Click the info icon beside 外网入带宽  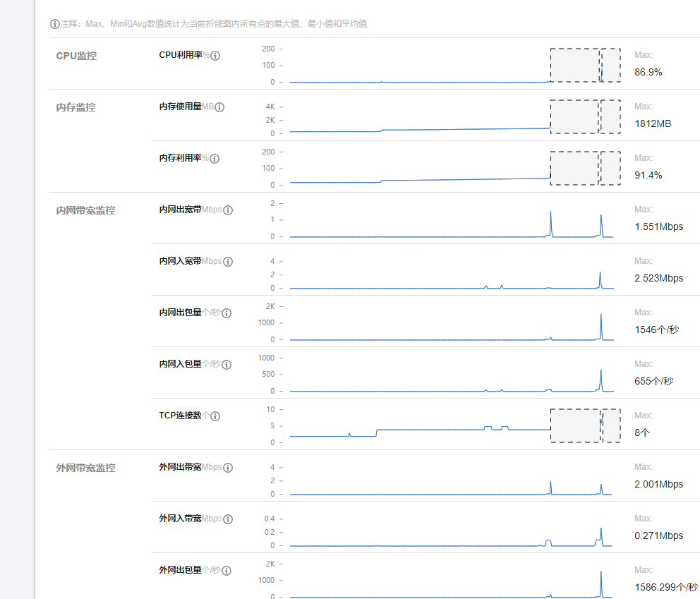(228, 519)
